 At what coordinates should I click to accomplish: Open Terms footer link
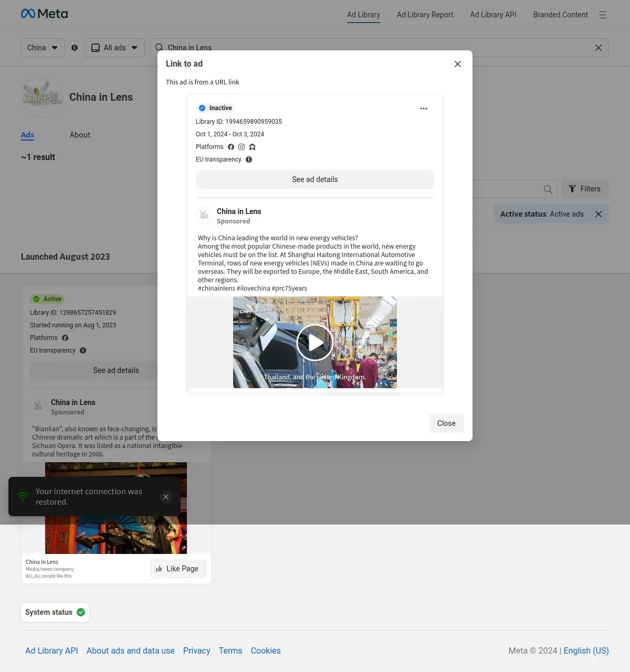[x=230, y=650]
